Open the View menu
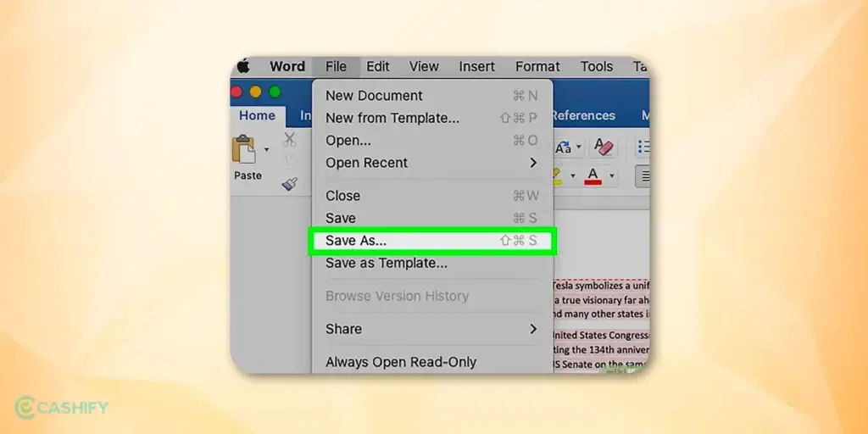 tap(424, 66)
